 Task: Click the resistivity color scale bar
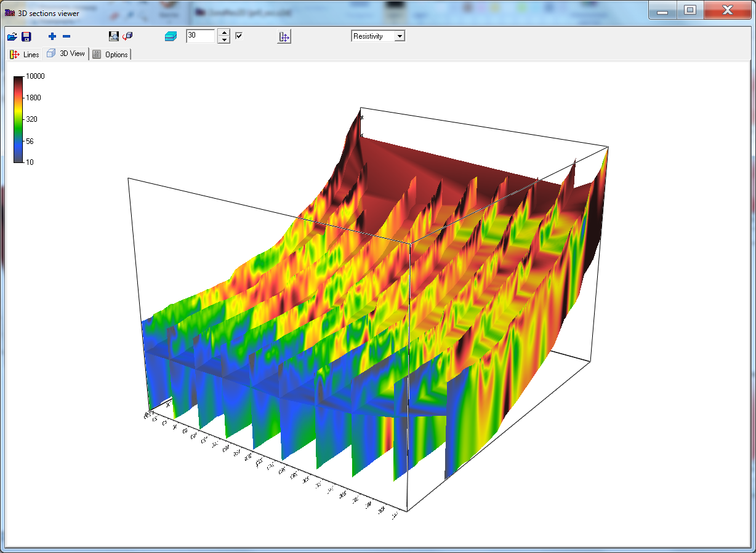click(18, 119)
